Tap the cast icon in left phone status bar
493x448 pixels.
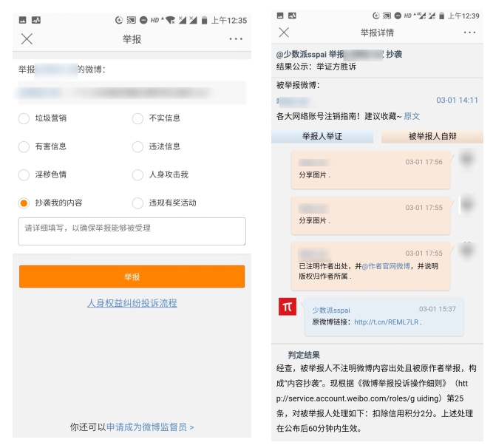pos(131,21)
